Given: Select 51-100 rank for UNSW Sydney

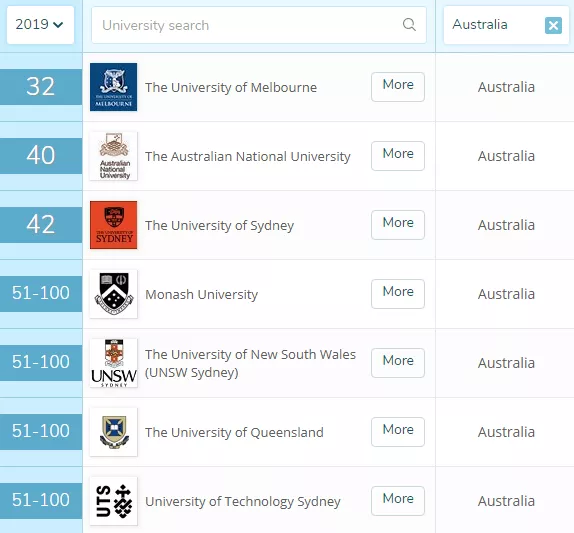Looking at the screenshot, I should point(41,363).
